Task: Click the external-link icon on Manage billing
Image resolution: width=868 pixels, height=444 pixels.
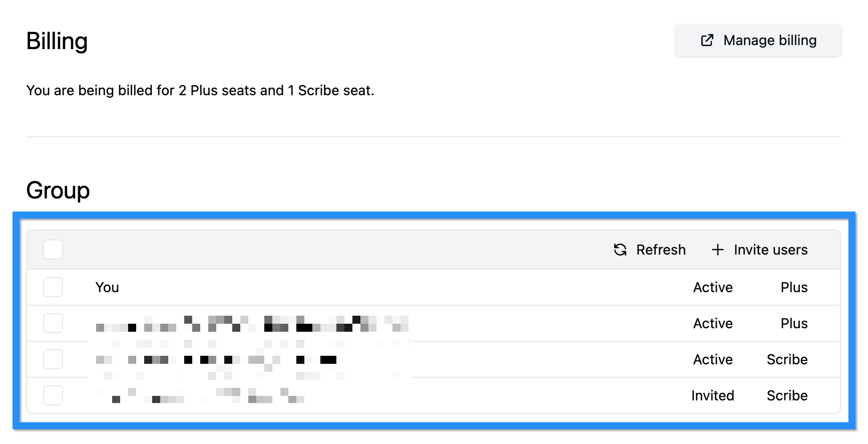Action: coord(707,41)
